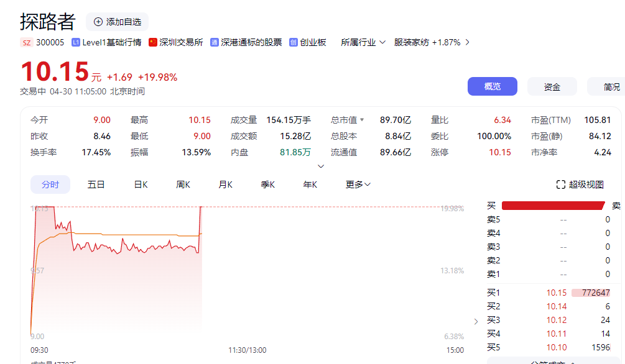Expand the 所属行业 dropdown

(363, 42)
